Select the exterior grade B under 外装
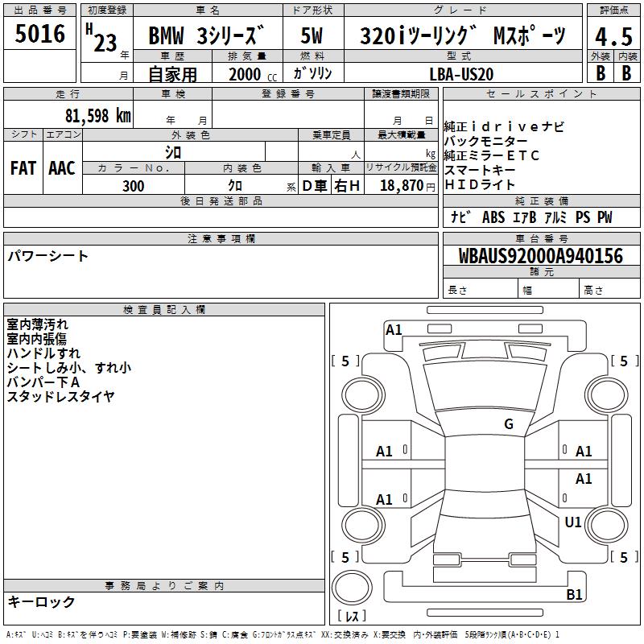 [x=601, y=73]
